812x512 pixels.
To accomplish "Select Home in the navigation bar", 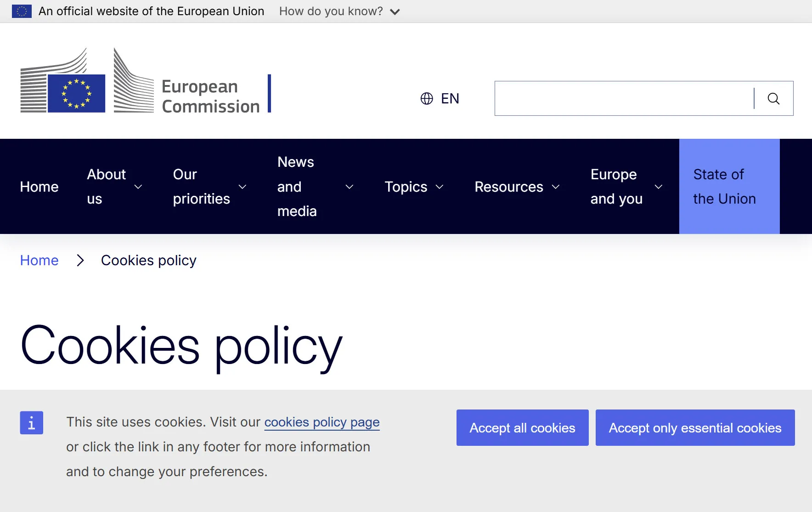I will click(x=39, y=187).
